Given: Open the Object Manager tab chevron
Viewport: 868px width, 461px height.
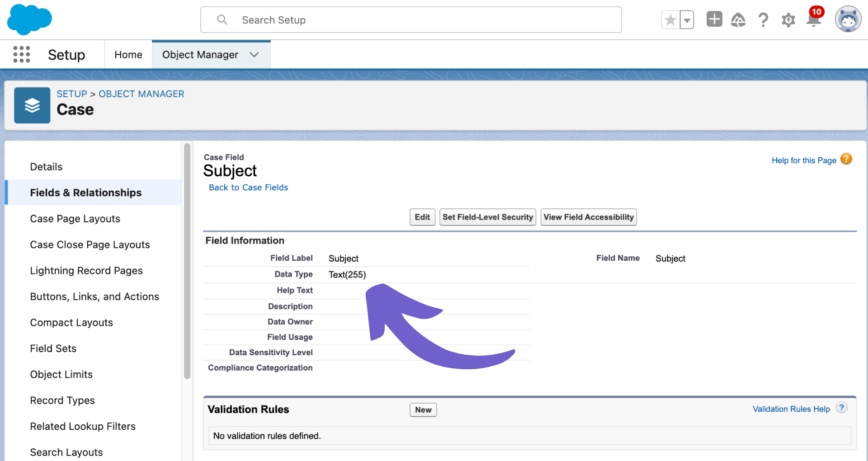Looking at the screenshot, I should [x=255, y=54].
